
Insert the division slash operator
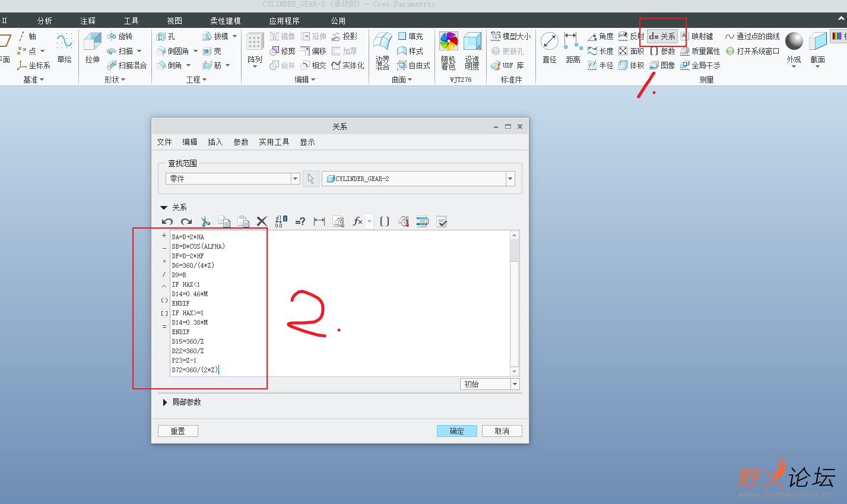(x=164, y=274)
